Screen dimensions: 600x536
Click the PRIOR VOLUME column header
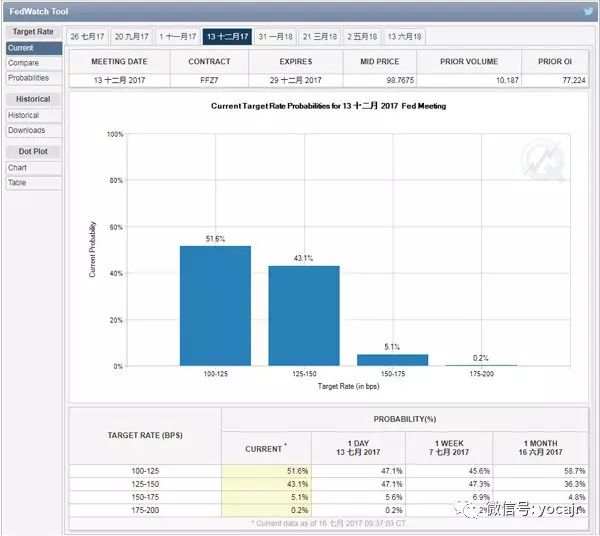pos(469,62)
